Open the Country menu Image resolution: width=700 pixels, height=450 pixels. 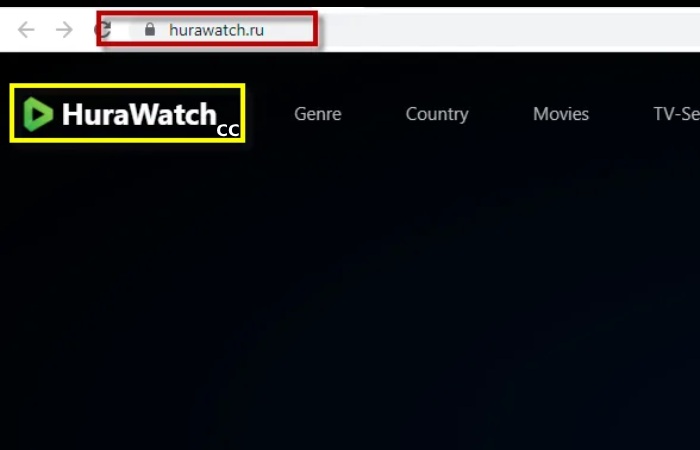click(437, 114)
